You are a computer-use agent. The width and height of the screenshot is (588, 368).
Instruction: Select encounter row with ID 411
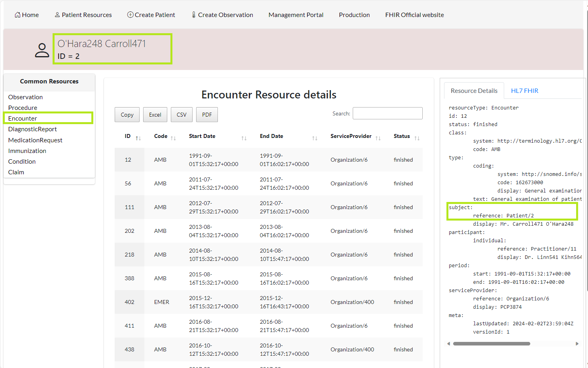[268, 326]
